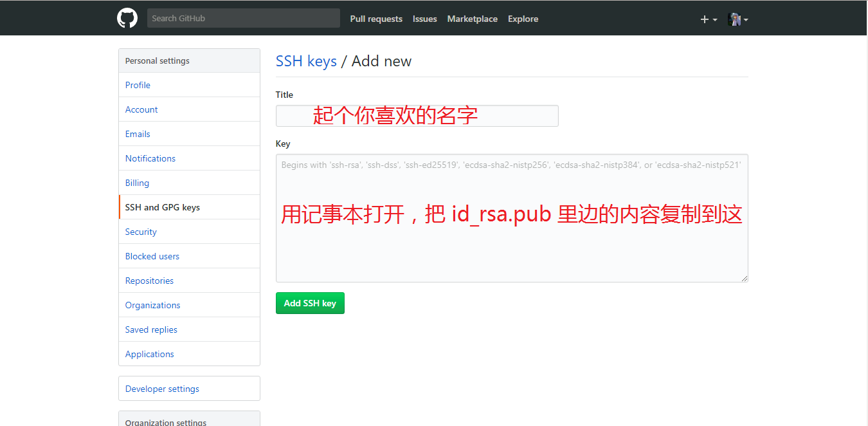Click Explore in the header
Screen dimensions: 868x426
click(x=523, y=19)
